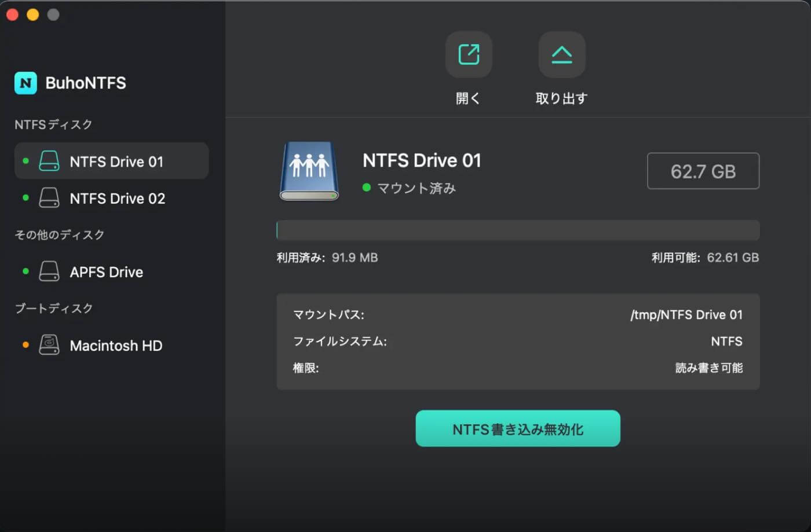This screenshot has height=532, width=811.
Task: Click the large blue shared drive icon
Action: point(309,171)
